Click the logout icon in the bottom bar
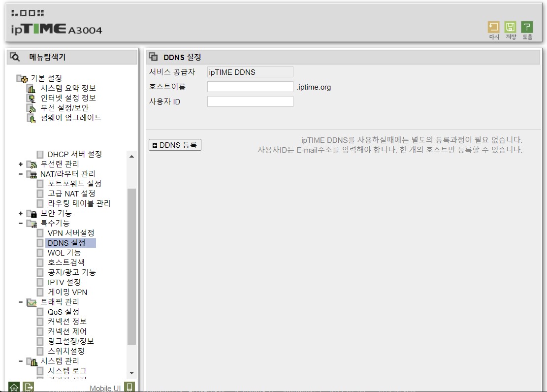 (29, 387)
